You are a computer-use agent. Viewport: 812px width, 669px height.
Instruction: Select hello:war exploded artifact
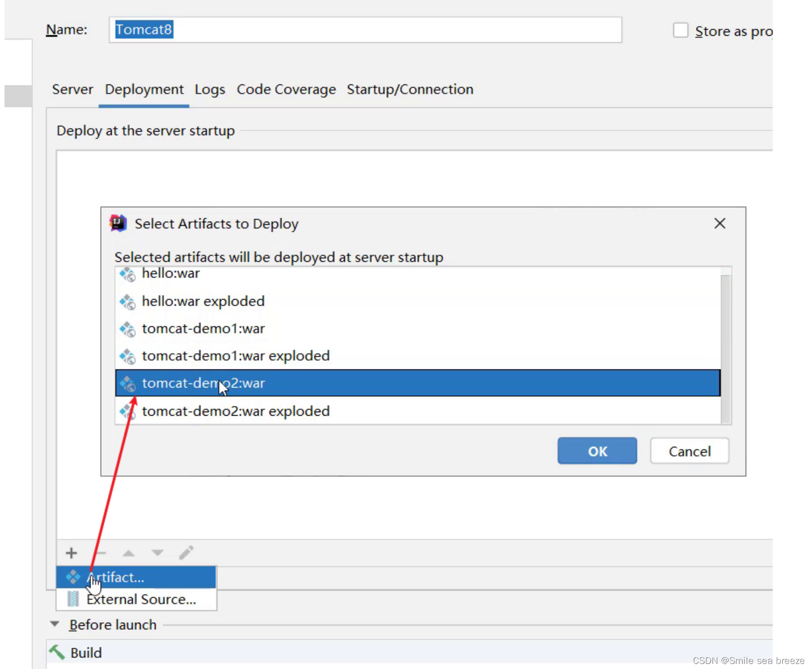coord(417,301)
